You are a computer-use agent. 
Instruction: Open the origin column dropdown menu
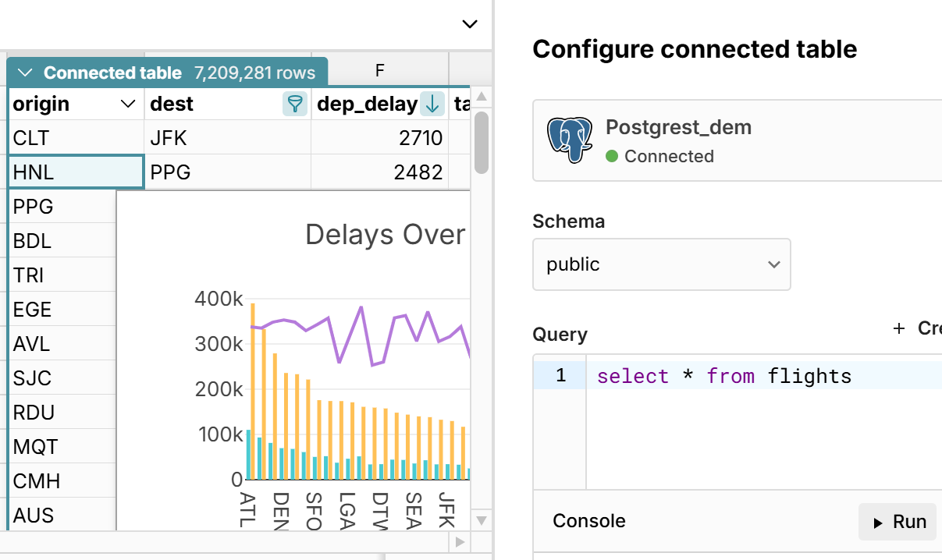coord(129,105)
